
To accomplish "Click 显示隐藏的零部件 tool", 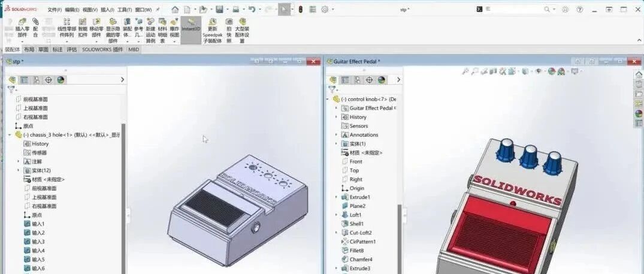I will (113, 31).
